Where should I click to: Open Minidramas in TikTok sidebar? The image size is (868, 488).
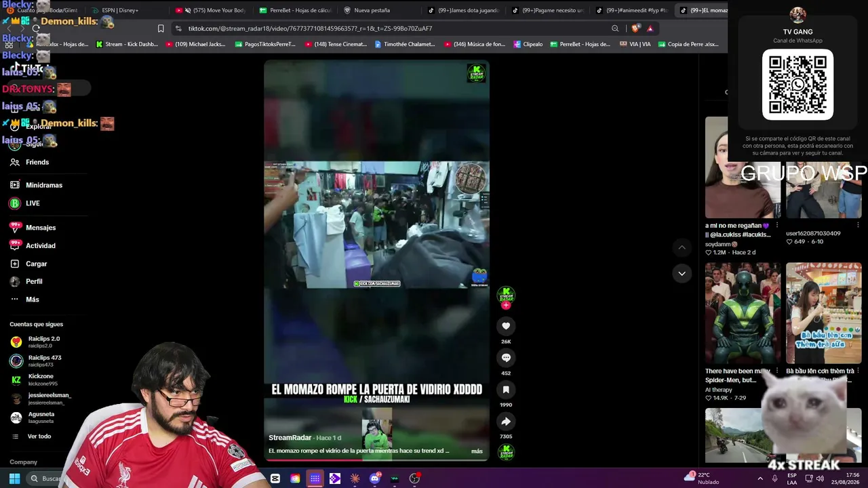[36, 185]
